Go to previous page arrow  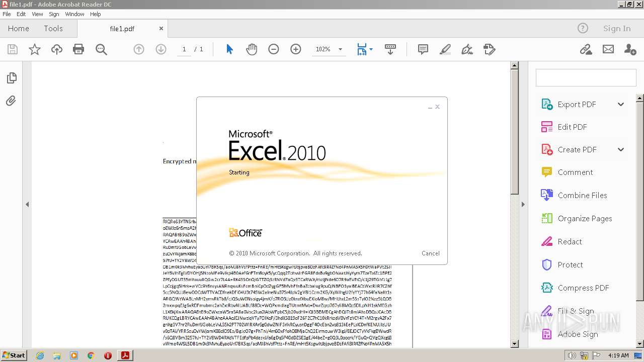pyautogui.click(x=138, y=49)
